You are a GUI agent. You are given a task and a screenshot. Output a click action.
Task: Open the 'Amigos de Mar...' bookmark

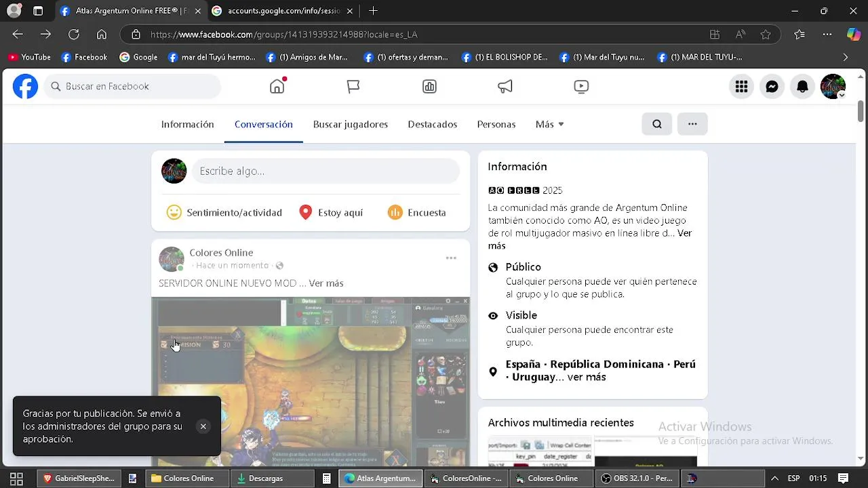(x=307, y=58)
